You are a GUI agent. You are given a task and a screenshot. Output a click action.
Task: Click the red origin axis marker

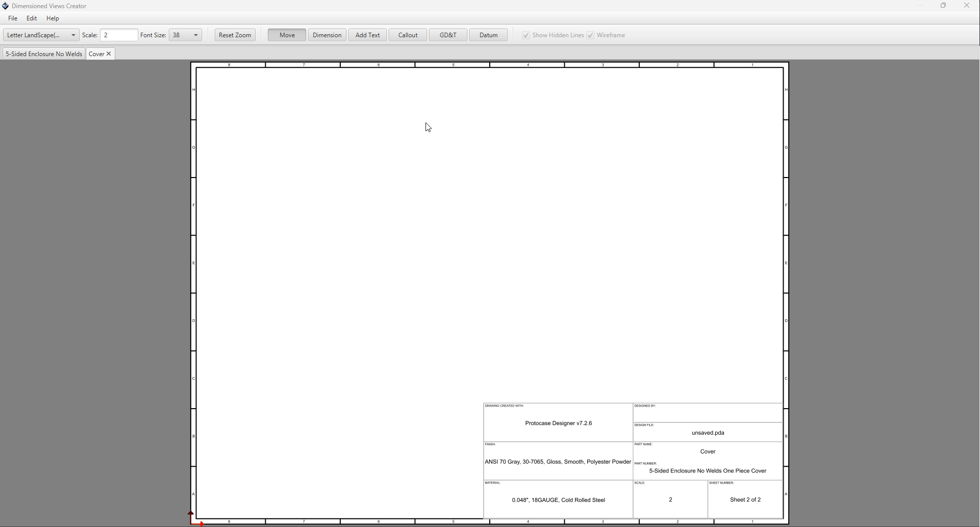point(192,519)
